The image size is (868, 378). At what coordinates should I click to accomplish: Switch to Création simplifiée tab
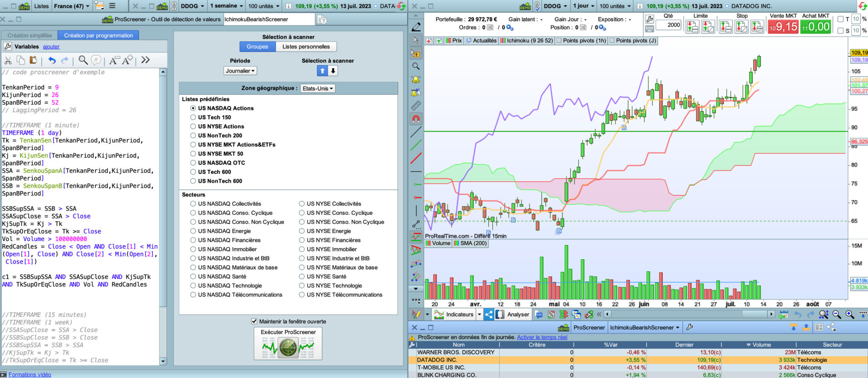pos(30,36)
